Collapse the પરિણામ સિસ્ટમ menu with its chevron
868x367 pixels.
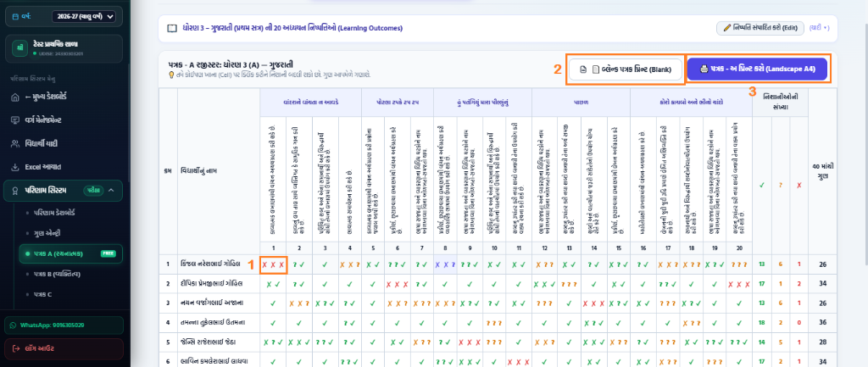(x=111, y=191)
